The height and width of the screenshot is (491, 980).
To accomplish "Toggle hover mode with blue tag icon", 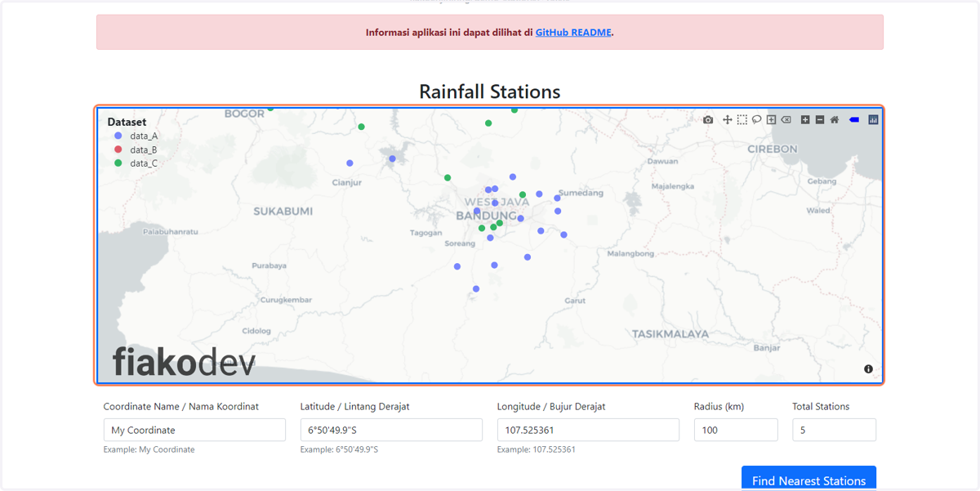I will 854,120.
